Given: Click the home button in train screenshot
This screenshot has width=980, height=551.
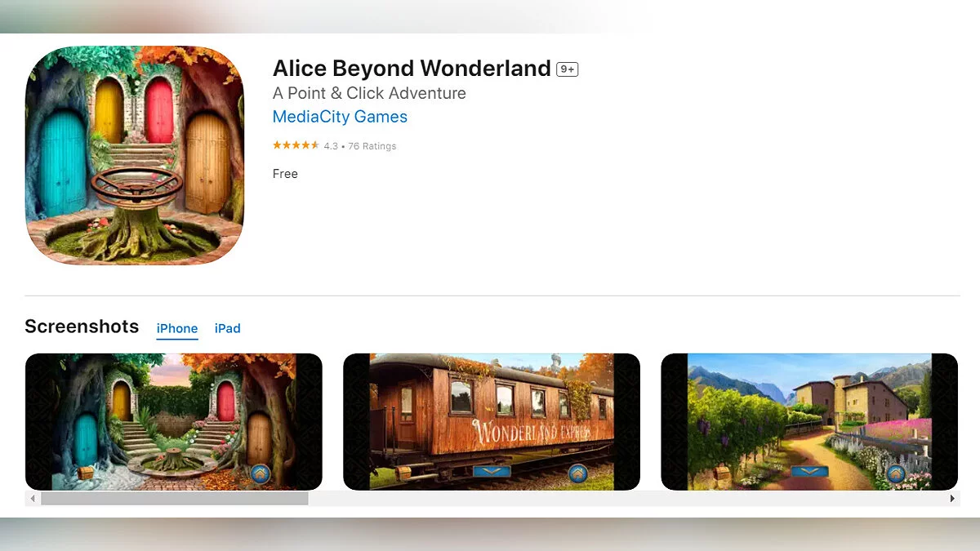Looking at the screenshot, I should click(x=578, y=473).
